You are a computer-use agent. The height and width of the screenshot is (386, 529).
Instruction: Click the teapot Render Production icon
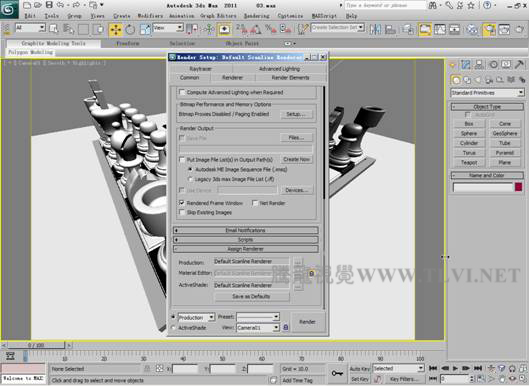coord(520,29)
